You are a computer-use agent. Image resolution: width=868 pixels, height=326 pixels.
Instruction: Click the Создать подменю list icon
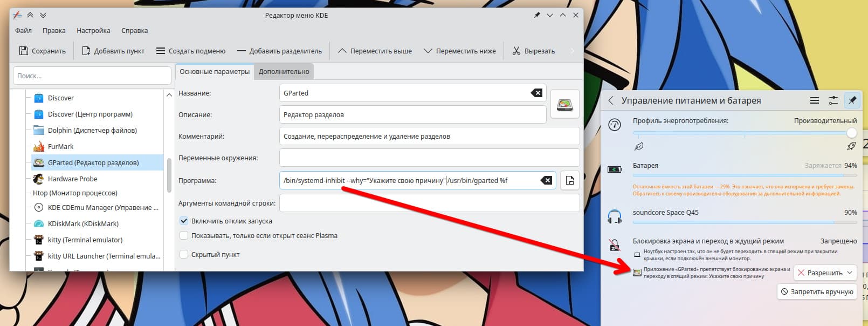point(161,51)
